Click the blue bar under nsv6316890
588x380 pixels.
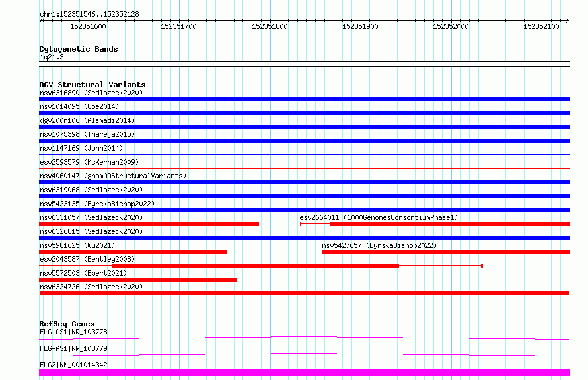click(304, 99)
